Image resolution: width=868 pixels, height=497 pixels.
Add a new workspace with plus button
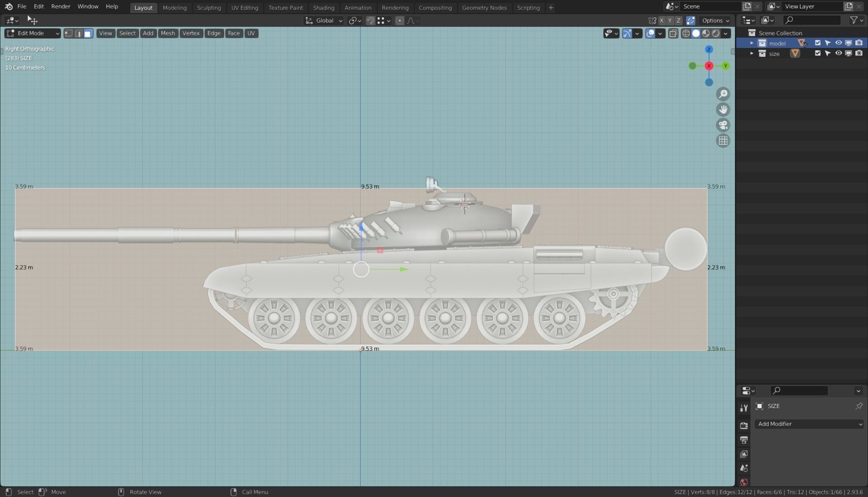[x=551, y=8]
